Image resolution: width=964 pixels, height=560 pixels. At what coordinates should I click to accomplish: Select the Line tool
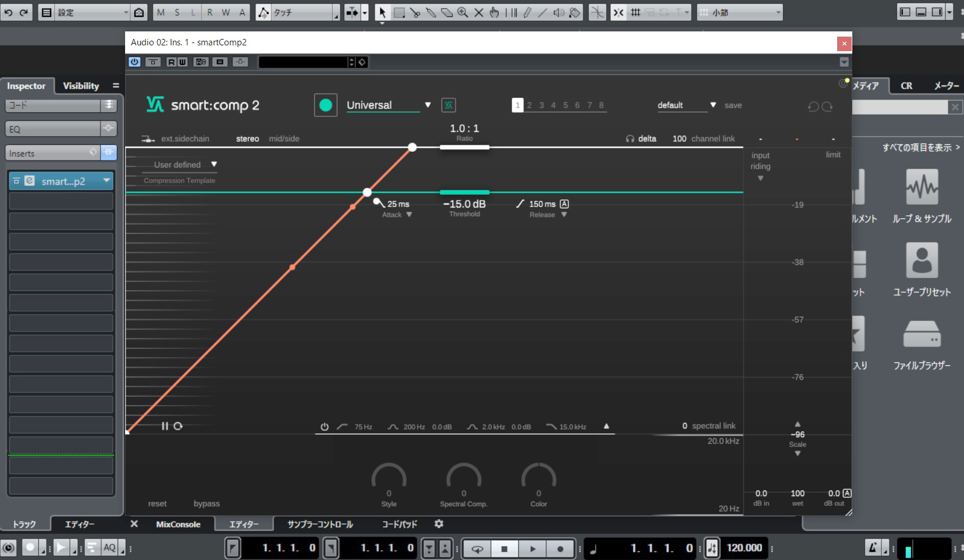[542, 12]
